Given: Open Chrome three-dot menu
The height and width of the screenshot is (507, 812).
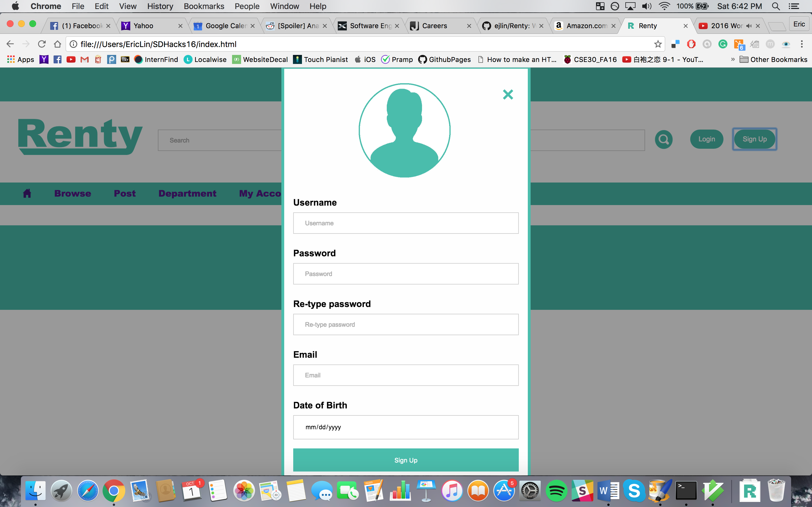Looking at the screenshot, I should coord(802,44).
